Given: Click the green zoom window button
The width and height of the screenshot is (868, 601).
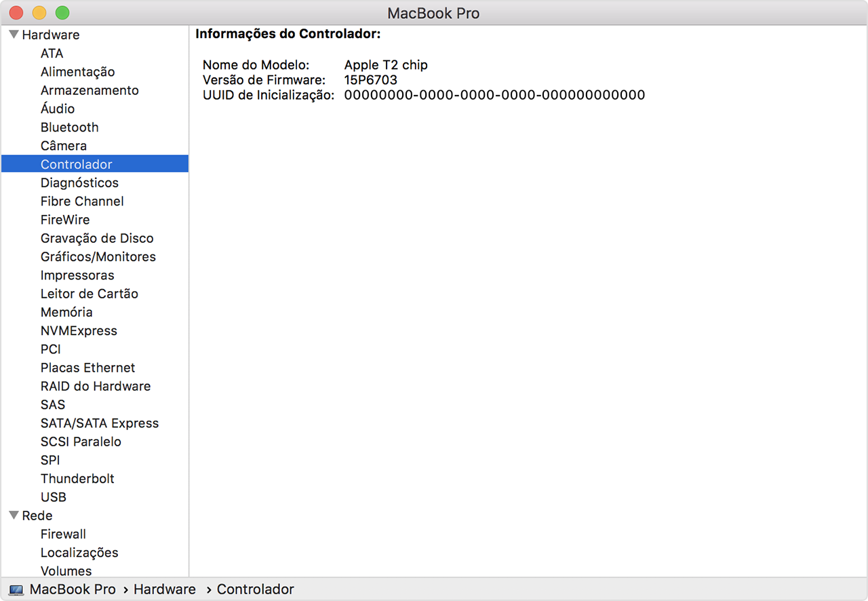Looking at the screenshot, I should point(62,13).
